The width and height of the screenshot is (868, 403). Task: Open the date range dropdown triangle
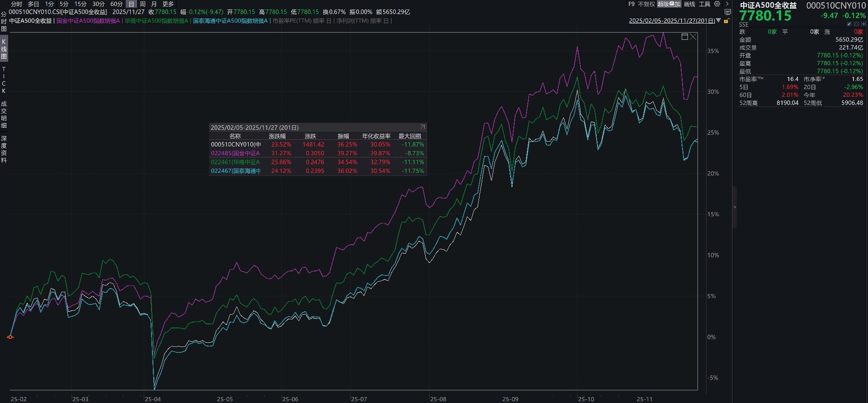[x=719, y=21]
